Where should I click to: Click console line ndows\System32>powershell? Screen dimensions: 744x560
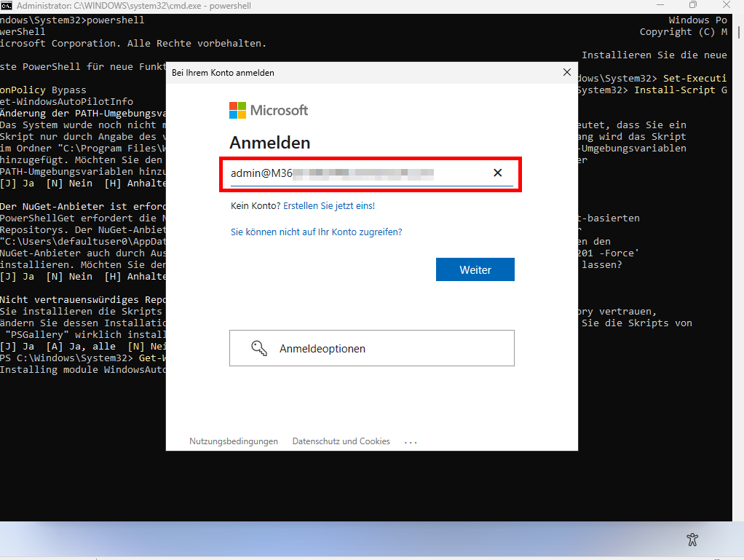[72, 20]
